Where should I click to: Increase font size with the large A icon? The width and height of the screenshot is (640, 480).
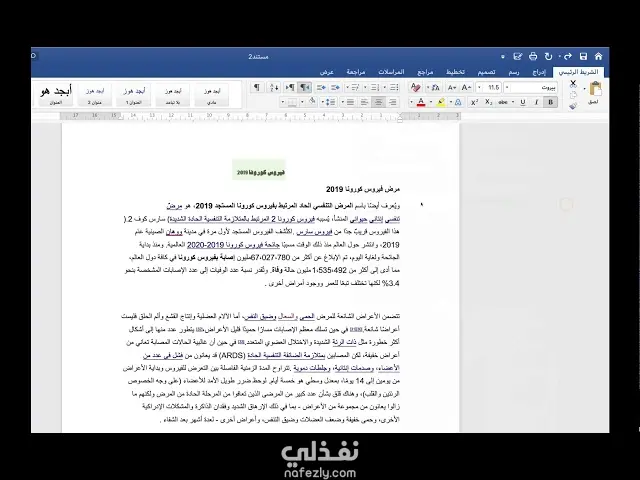click(466, 87)
